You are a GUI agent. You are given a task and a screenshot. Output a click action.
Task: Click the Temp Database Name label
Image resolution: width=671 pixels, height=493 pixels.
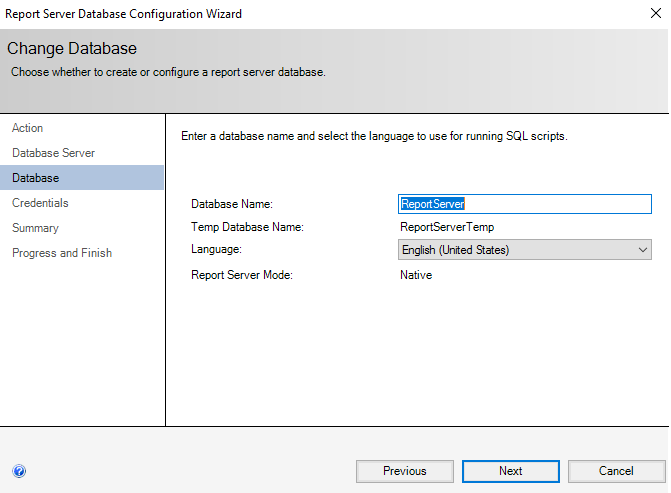coord(247,227)
